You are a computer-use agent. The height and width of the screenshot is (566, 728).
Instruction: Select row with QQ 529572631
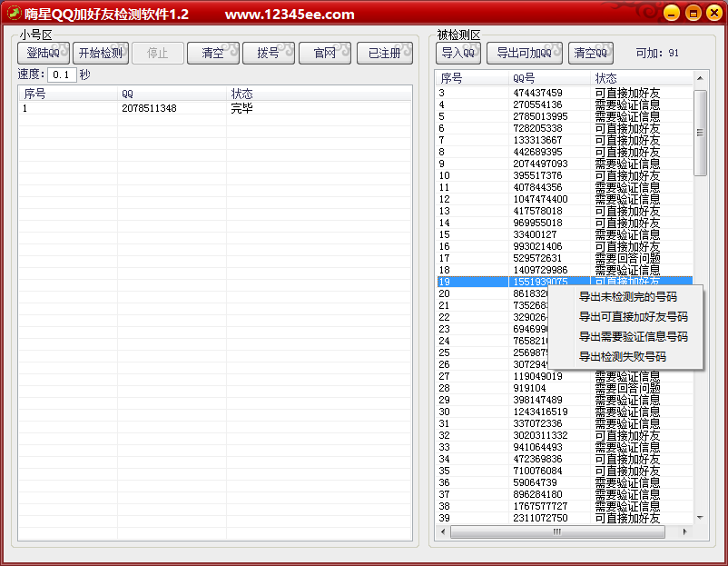pos(565,258)
